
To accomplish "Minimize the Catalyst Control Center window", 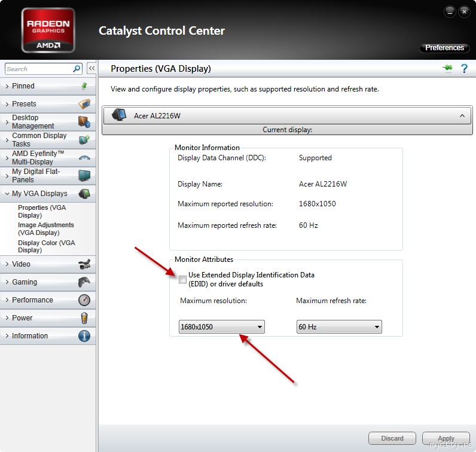I will tap(450, 12).
